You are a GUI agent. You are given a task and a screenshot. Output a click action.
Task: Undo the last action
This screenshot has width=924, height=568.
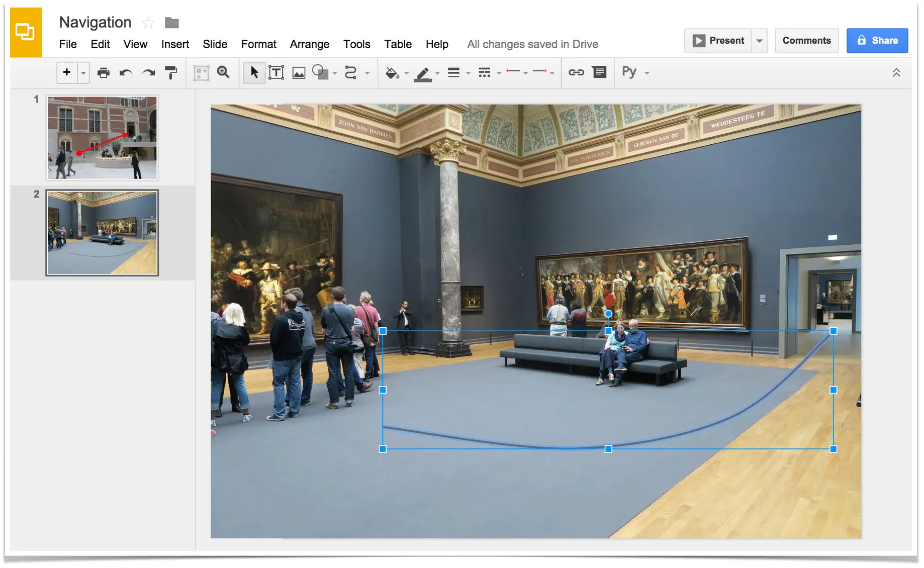click(126, 73)
